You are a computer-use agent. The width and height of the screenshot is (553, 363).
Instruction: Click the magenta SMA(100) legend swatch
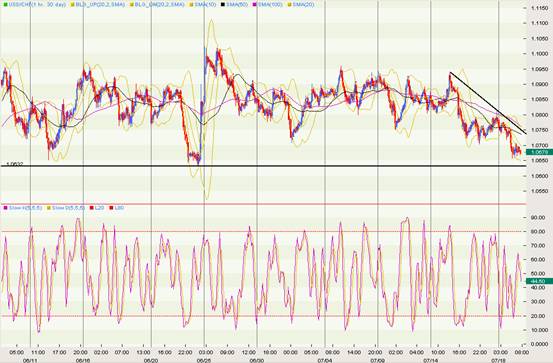[x=255, y=5]
